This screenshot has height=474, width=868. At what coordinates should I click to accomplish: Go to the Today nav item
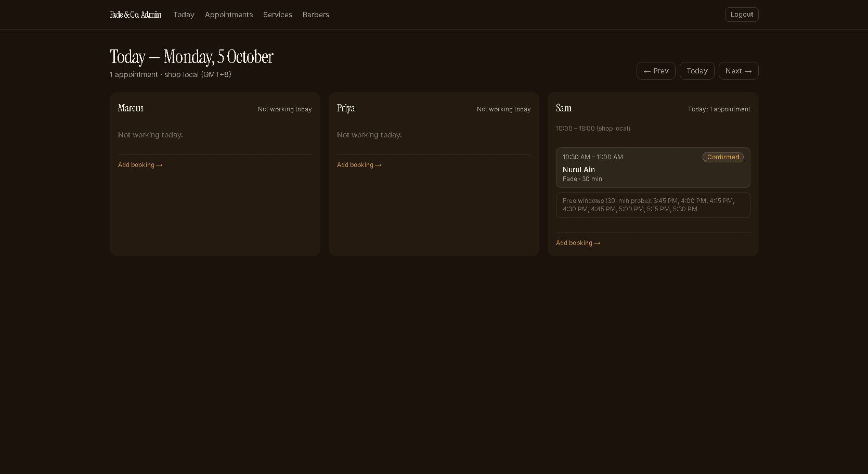pos(184,15)
